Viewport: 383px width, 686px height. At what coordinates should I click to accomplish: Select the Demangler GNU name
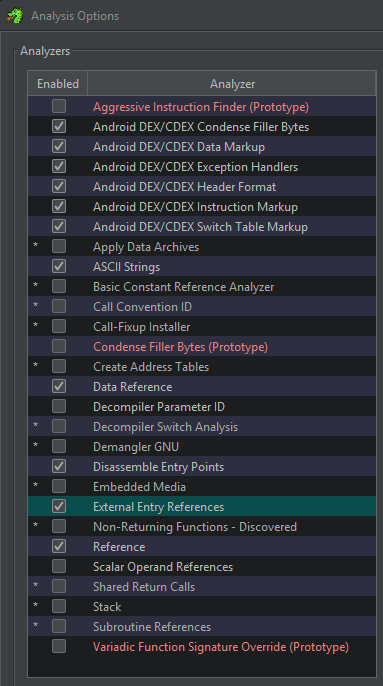point(136,447)
